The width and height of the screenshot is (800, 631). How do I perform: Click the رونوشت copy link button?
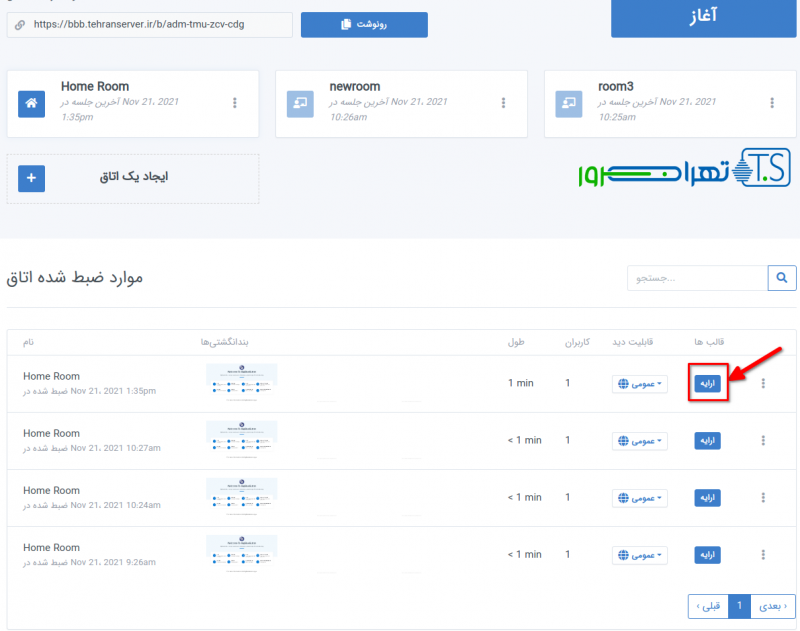pyautogui.click(x=364, y=24)
